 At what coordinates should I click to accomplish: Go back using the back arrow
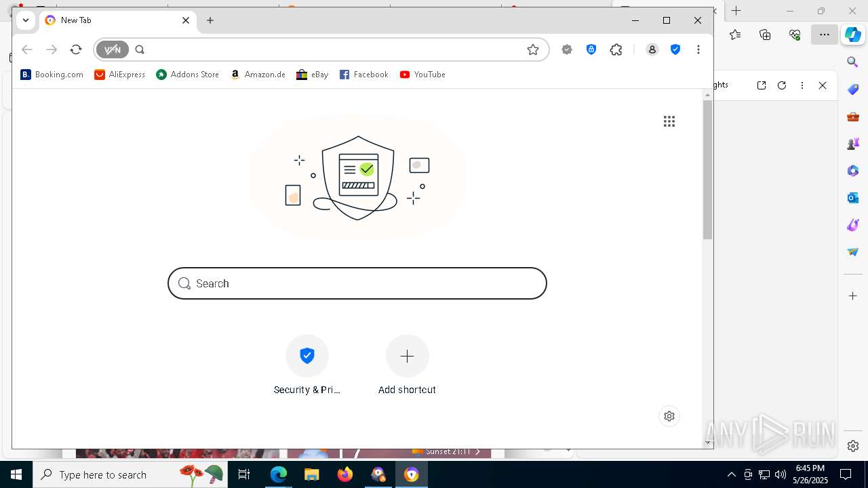click(x=27, y=49)
